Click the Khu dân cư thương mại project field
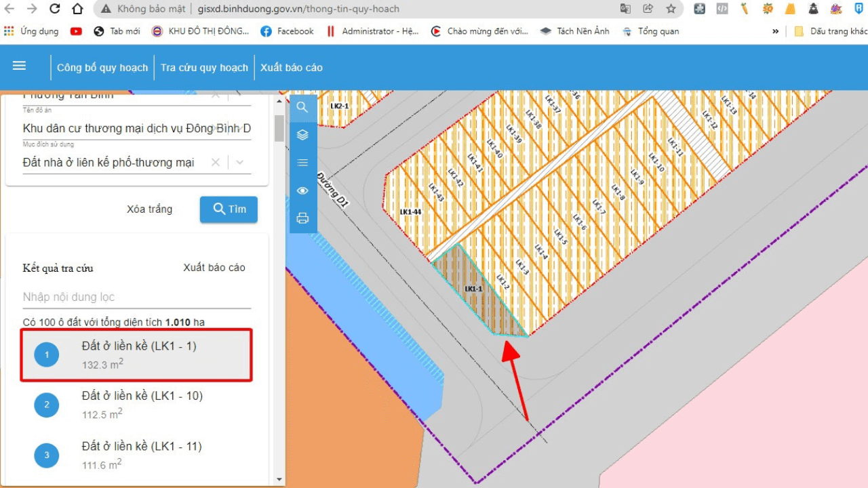 [137, 128]
